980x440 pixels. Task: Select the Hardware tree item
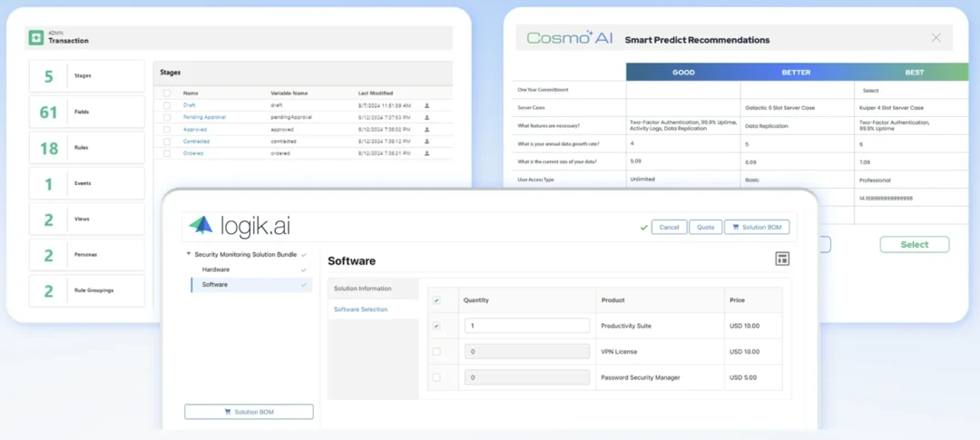[x=216, y=269]
